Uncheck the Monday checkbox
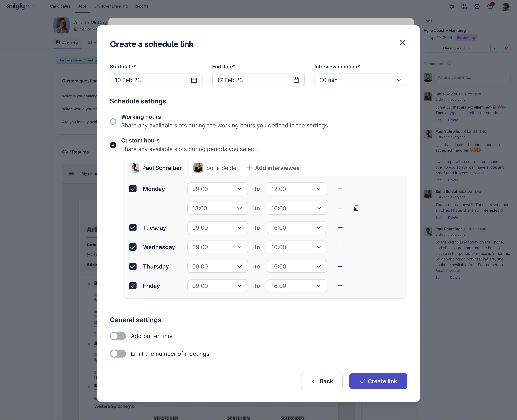The height and width of the screenshot is (420, 517). click(133, 189)
